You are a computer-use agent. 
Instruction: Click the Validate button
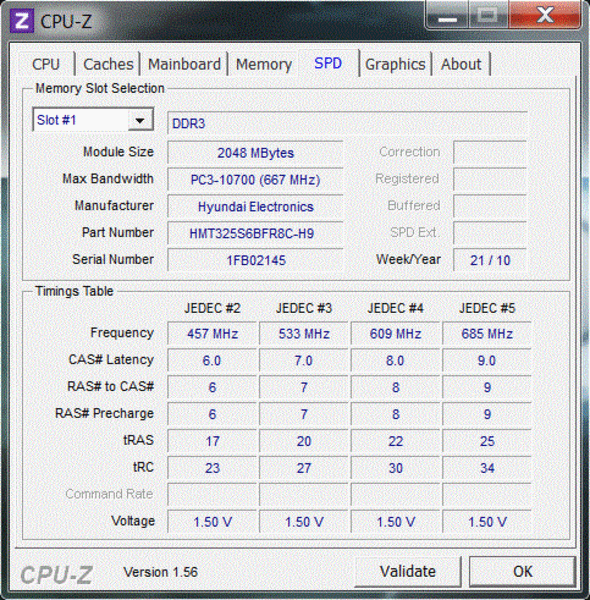(408, 571)
